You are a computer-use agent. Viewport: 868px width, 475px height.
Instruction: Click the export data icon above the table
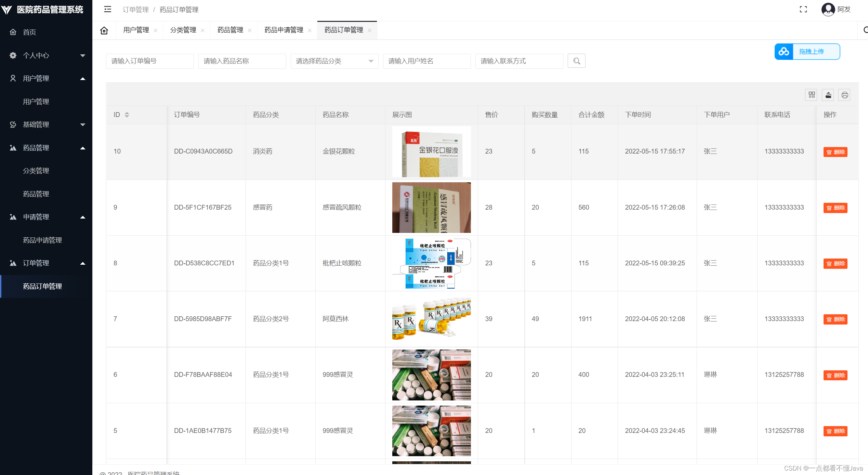[828, 95]
